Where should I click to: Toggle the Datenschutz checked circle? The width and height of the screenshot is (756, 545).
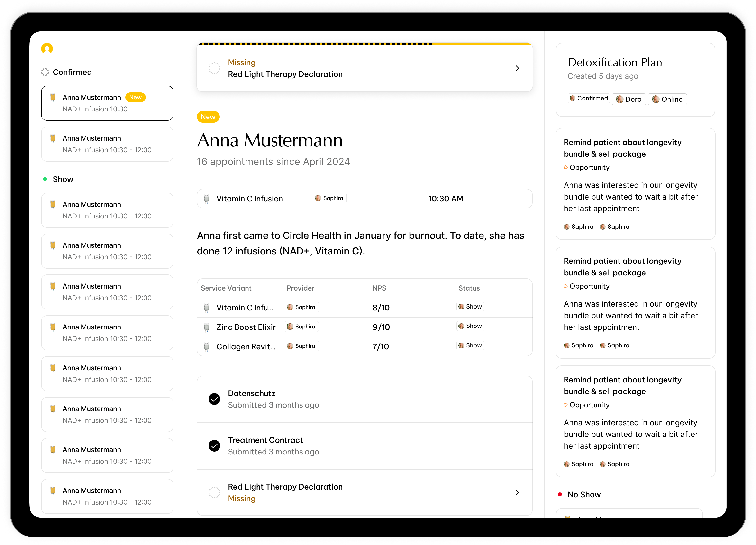click(214, 399)
